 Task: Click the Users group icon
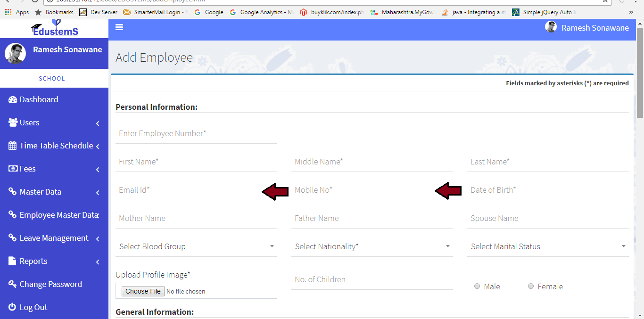tap(13, 123)
